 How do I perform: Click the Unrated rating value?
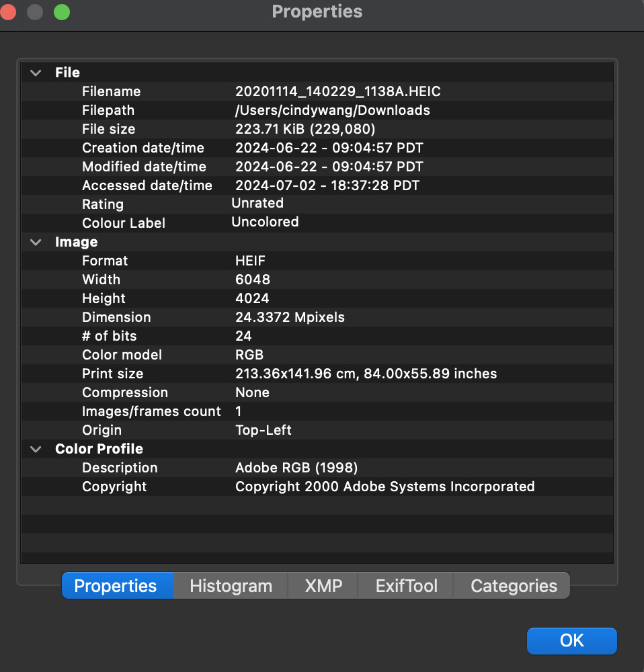[x=257, y=203]
